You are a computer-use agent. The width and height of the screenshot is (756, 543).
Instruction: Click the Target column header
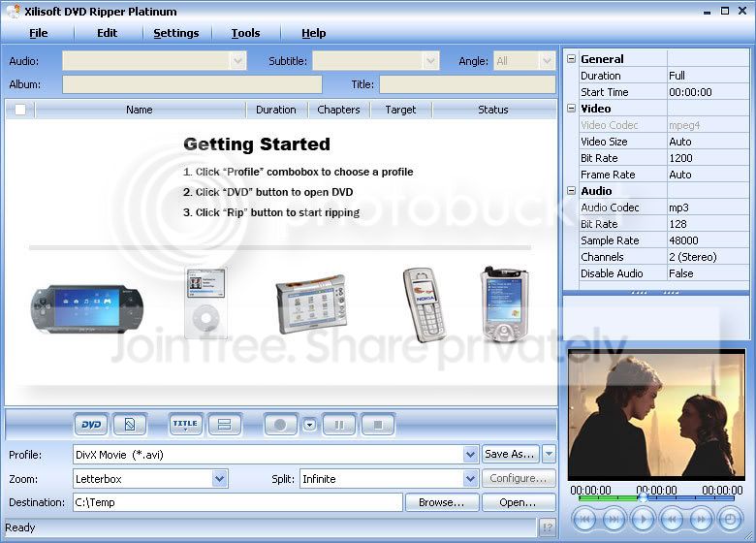[400, 110]
